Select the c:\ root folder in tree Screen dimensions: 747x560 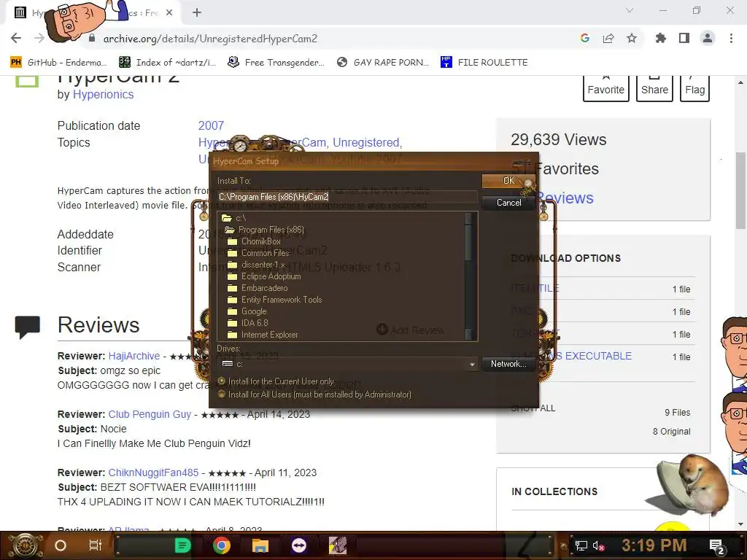pos(234,218)
